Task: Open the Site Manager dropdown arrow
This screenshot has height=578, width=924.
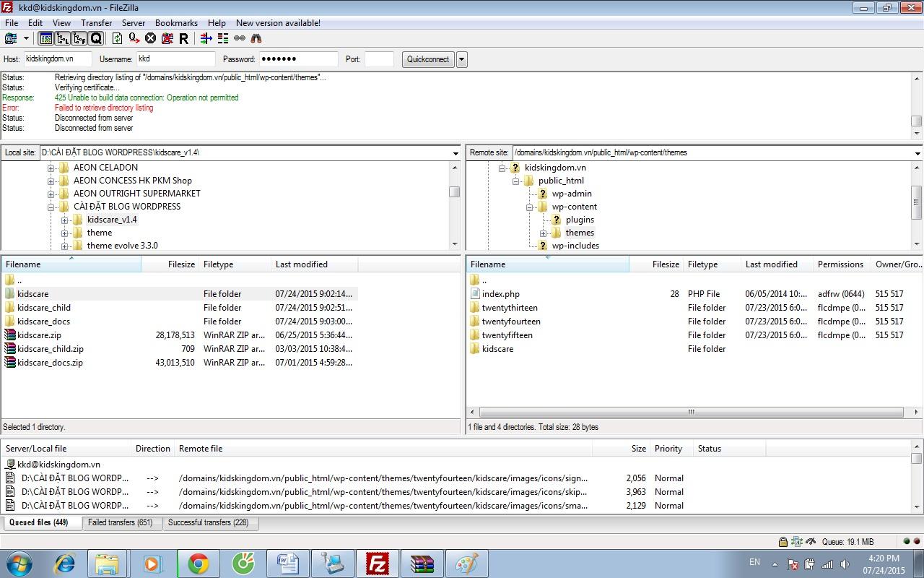Action: [26, 38]
